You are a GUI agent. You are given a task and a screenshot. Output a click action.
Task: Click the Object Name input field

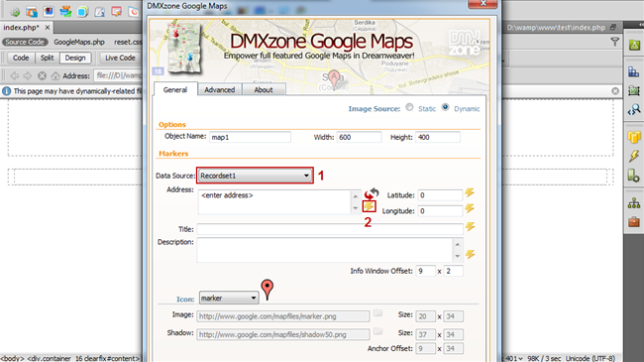250,137
